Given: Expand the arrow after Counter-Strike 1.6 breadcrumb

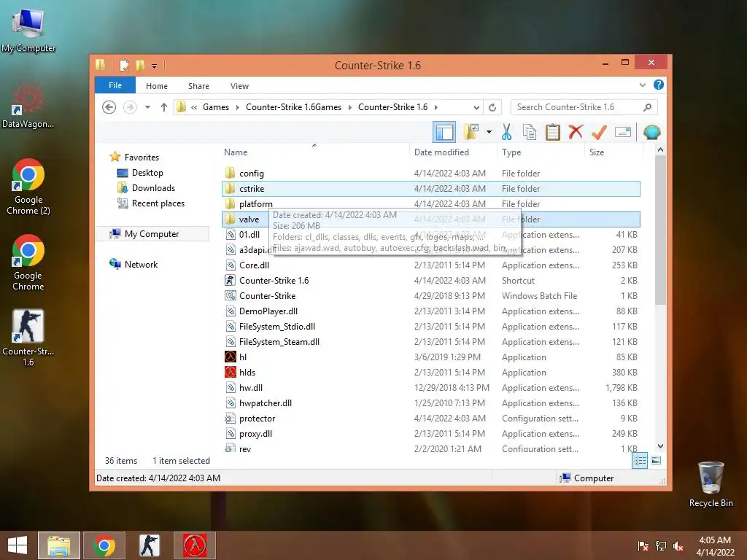Looking at the screenshot, I should pyautogui.click(x=436, y=107).
